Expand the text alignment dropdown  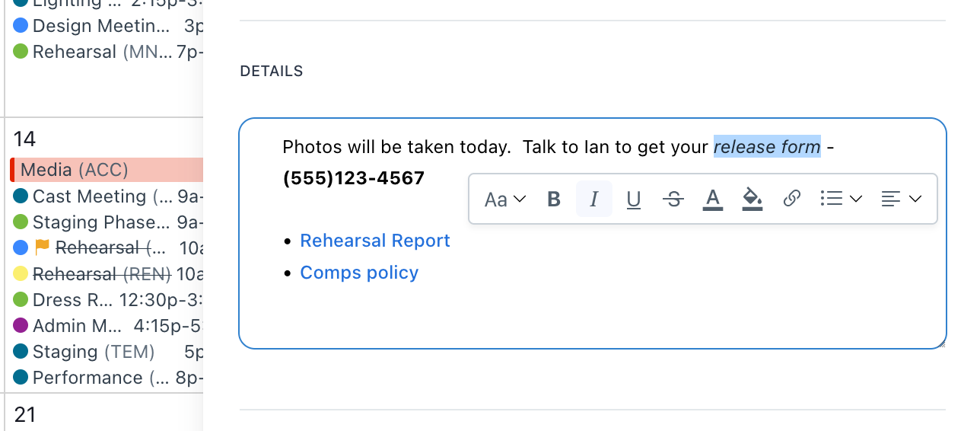click(x=901, y=200)
